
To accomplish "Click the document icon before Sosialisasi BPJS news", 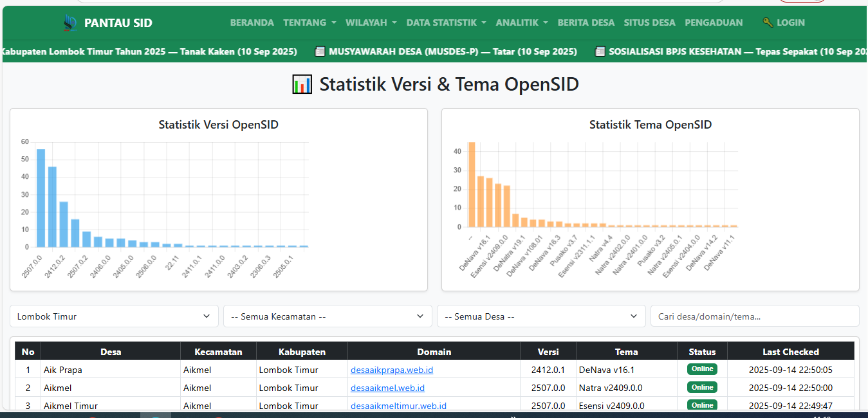I will click(x=600, y=51).
